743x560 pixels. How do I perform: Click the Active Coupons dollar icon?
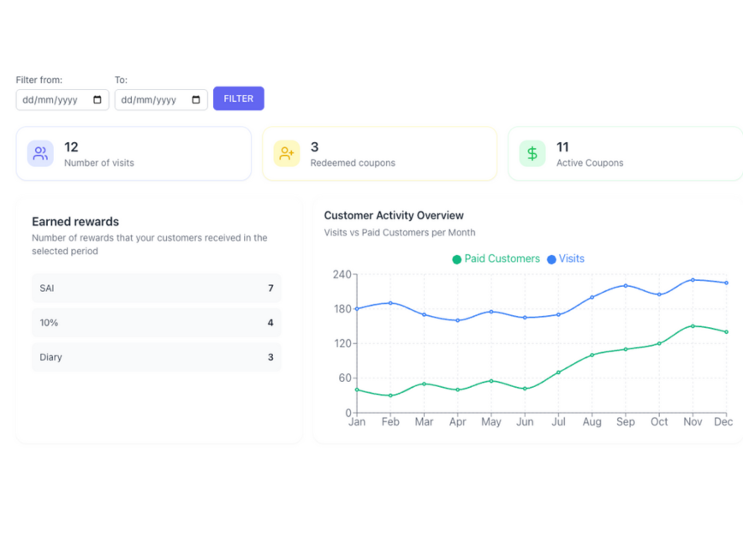click(x=532, y=153)
